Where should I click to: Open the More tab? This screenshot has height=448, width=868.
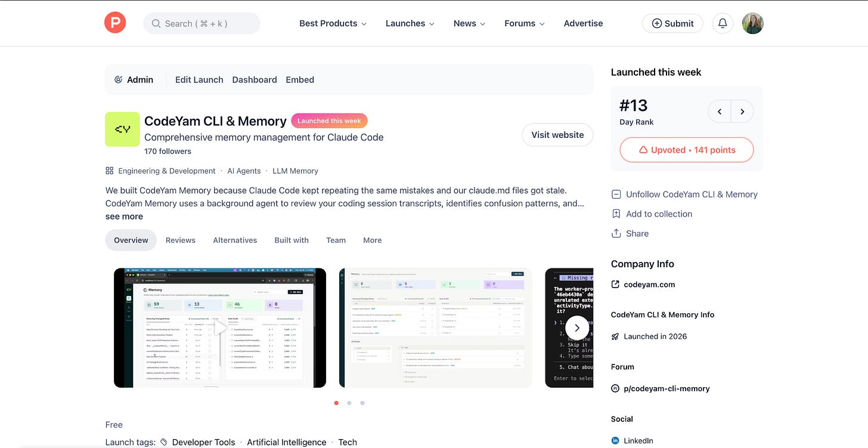(373, 240)
